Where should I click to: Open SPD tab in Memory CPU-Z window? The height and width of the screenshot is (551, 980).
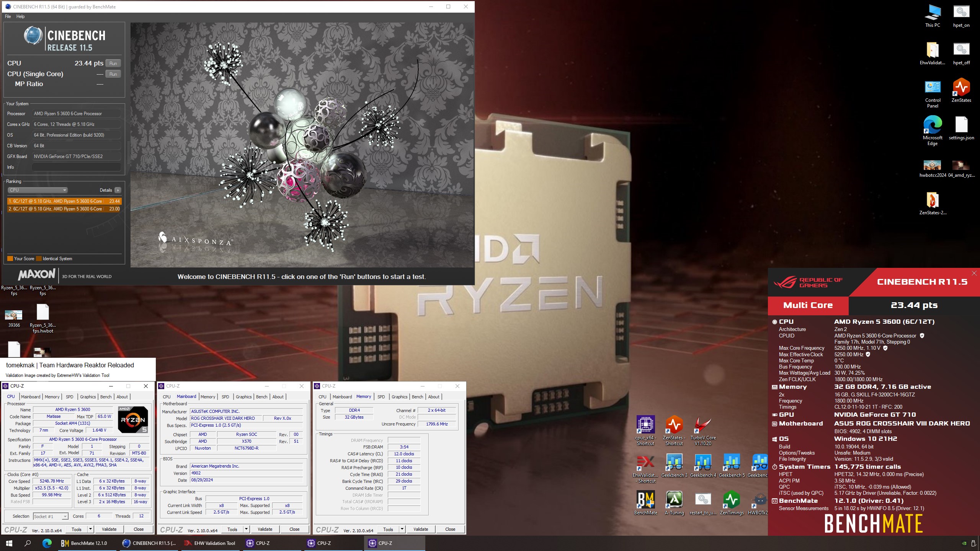(381, 397)
